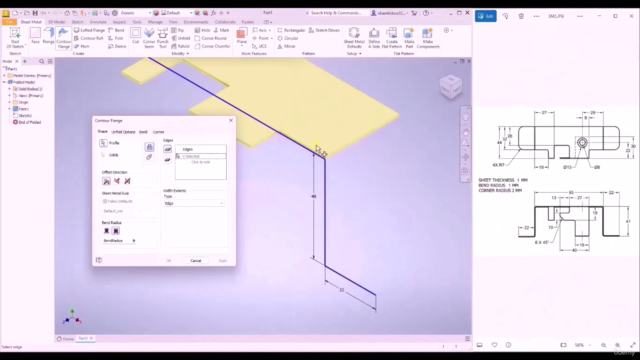Cancel the Contour Flange dialog
Image resolution: width=640 pixels, height=360 pixels.
(x=196, y=260)
